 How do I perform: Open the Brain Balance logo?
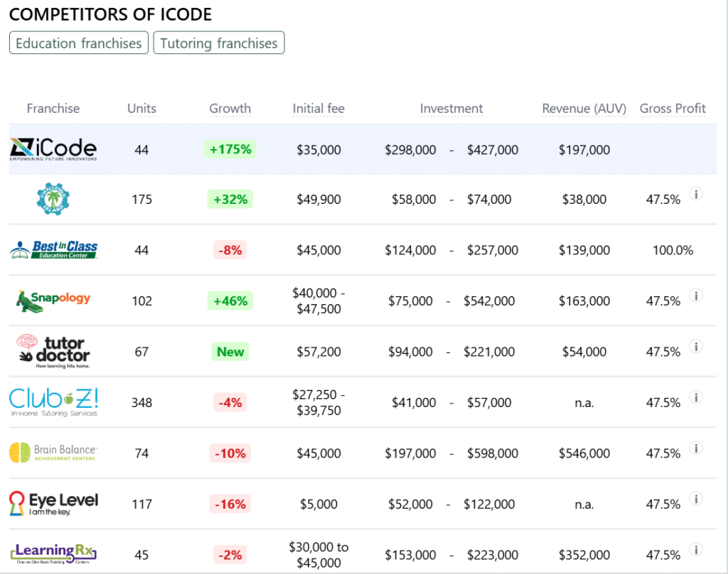pyautogui.click(x=53, y=453)
